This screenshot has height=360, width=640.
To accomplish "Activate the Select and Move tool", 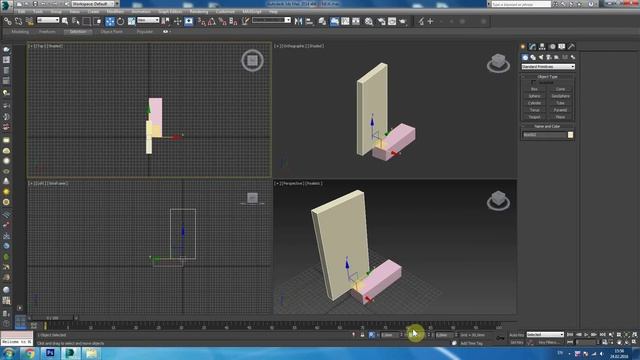I will 110,21.
